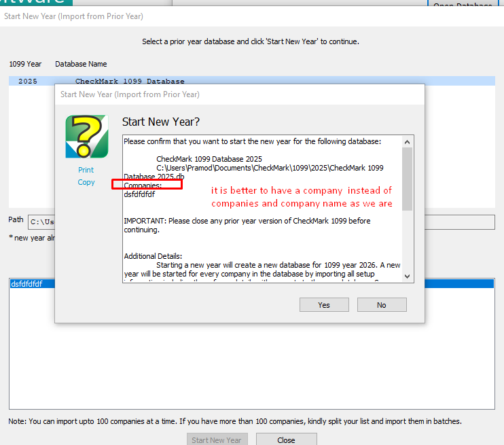This screenshot has height=445, width=504.
Task: Click Start New Year button in background window
Action: point(217,440)
